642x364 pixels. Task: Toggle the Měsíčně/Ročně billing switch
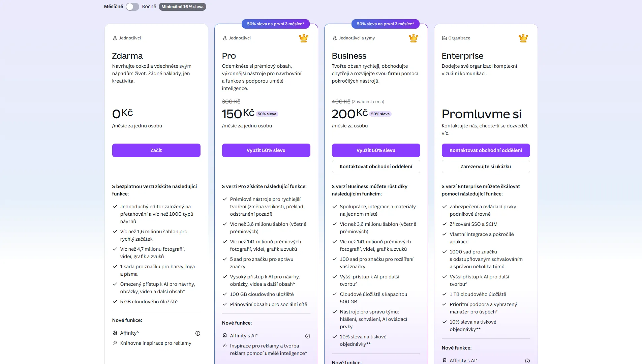pos(132,7)
